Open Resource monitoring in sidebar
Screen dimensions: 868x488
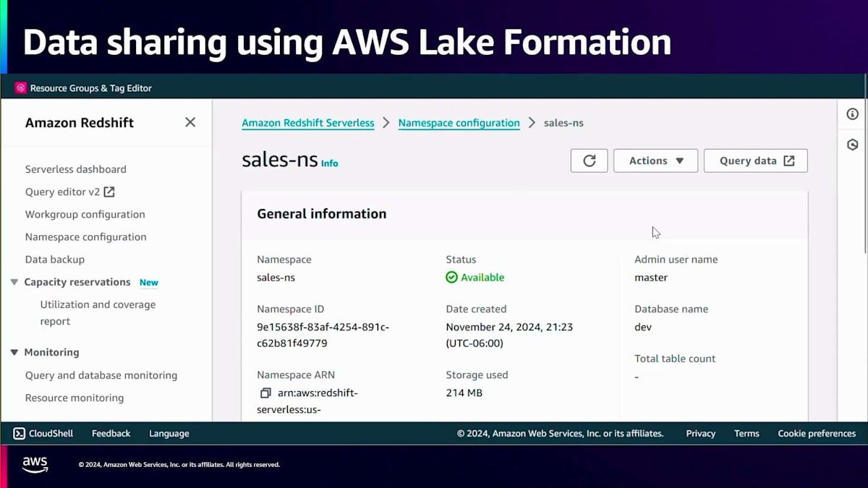(x=75, y=398)
